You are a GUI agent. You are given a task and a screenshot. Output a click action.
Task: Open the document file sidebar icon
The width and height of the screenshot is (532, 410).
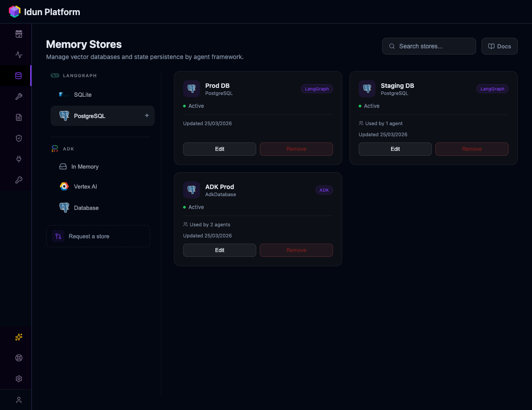point(19,118)
